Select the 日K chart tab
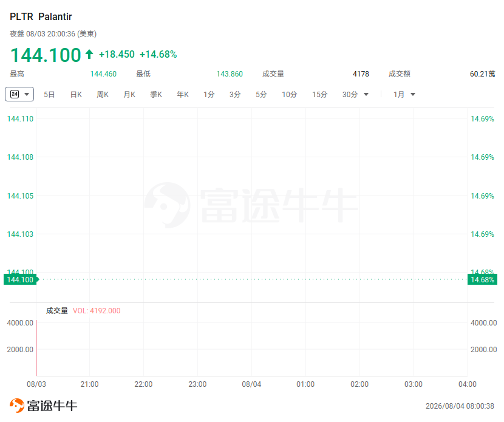Image resolution: width=504 pixels, height=422 pixels. tap(76, 95)
